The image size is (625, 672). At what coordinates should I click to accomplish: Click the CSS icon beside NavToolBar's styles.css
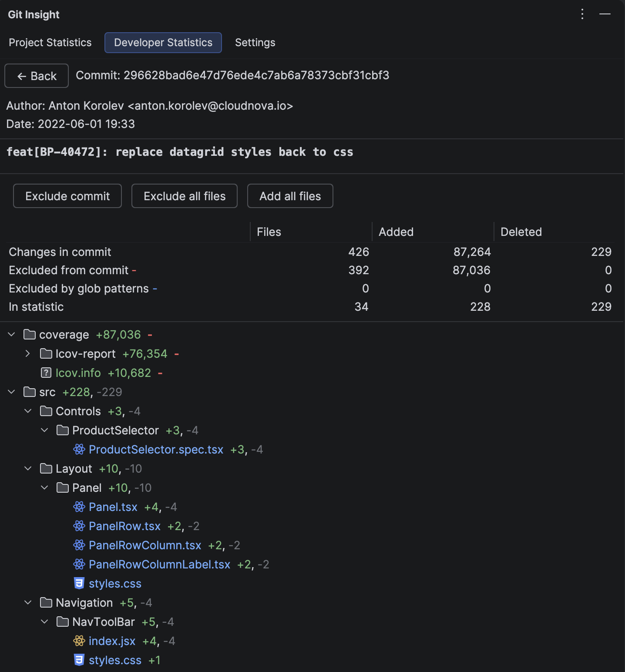(79, 660)
